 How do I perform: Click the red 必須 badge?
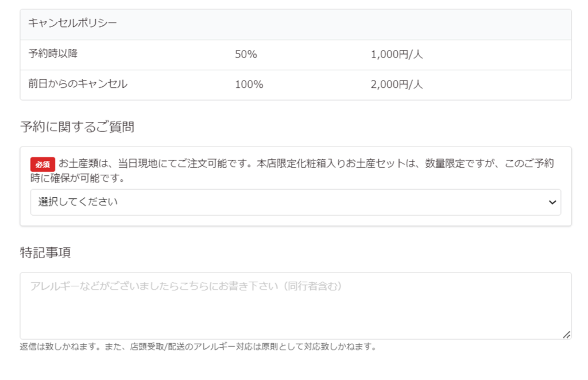pos(43,164)
